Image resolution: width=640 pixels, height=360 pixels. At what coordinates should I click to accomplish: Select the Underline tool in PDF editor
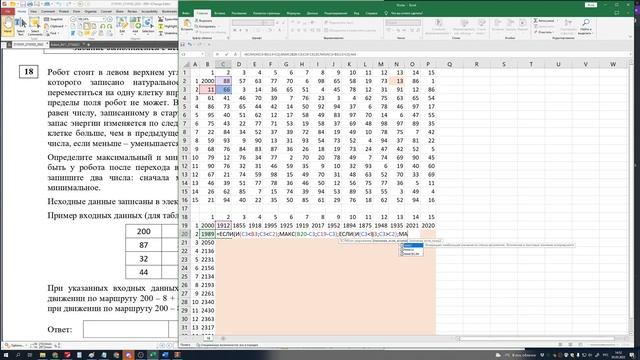pos(168,33)
